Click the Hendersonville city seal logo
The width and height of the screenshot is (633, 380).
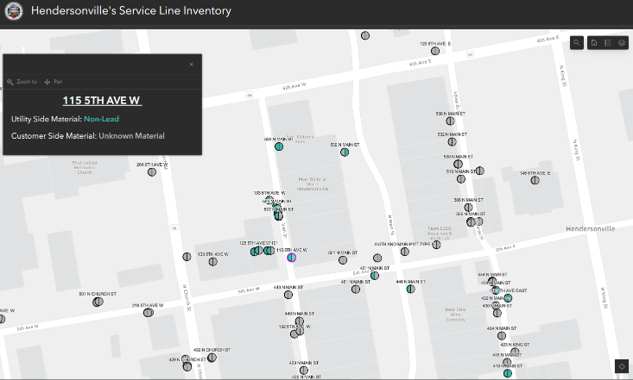click(14, 11)
